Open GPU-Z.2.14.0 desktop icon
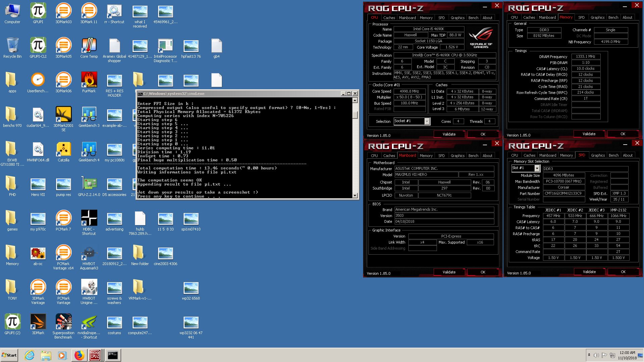The height and width of the screenshot is (362, 644). click(x=89, y=186)
